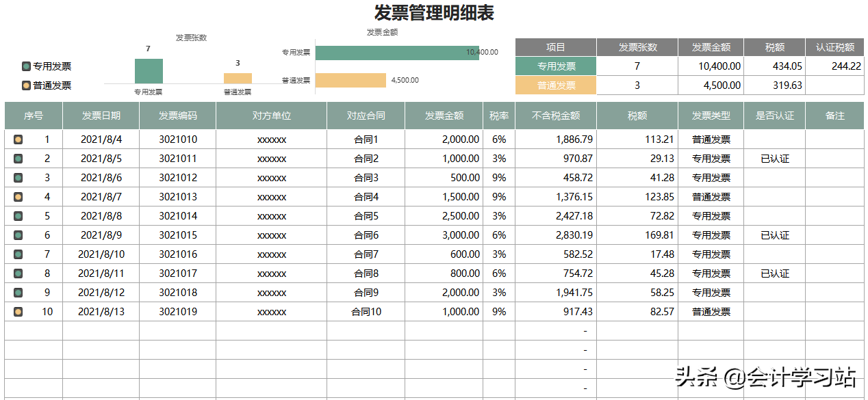
Task: Select the 是否认证 column header
Action: point(774,116)
